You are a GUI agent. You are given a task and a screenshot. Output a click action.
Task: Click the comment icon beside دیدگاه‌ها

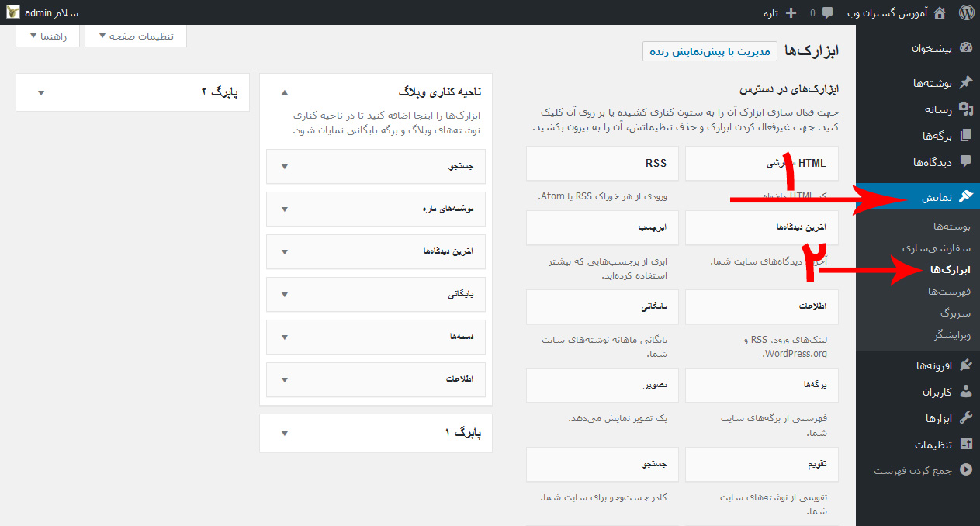pos(966,162)
